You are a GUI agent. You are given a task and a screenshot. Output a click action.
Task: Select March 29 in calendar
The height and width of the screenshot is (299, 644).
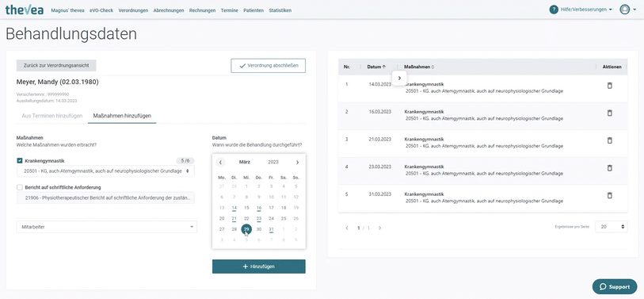246,229
